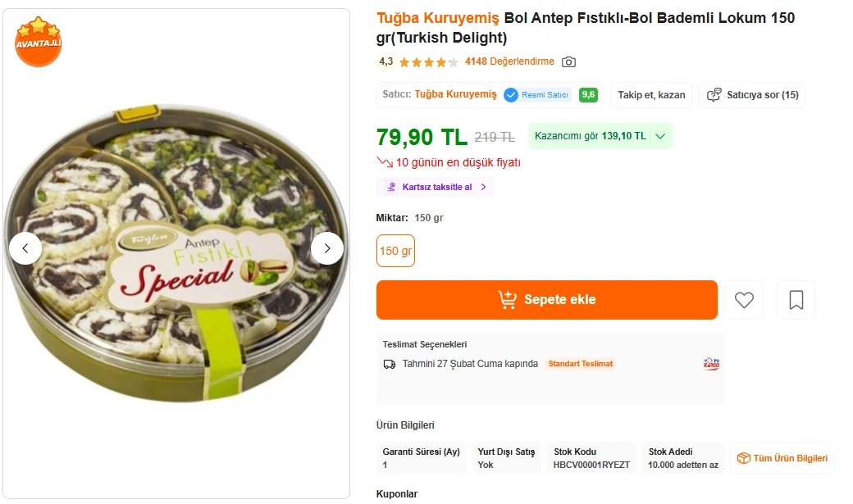
Task: Show the previous product image
Action: click(25, 248)
